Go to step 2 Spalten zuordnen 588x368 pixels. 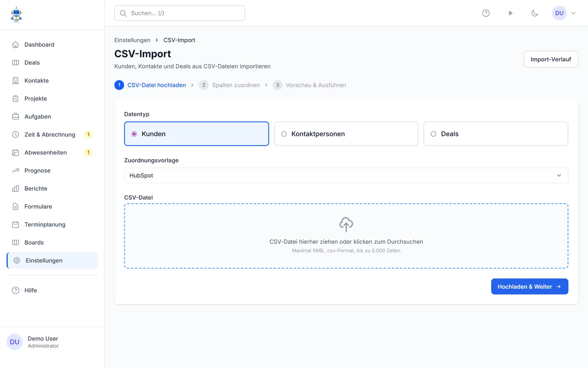pyautogui.click(x=229, y=85)
